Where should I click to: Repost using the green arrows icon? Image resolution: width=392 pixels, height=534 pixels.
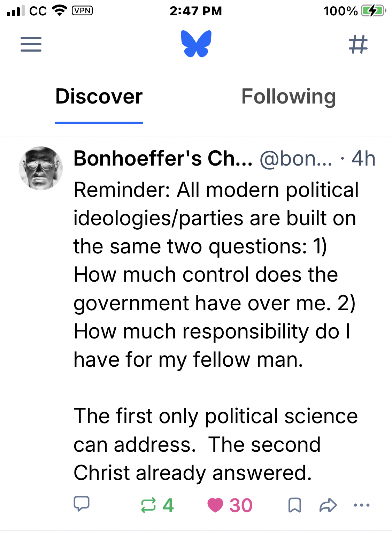148,505
